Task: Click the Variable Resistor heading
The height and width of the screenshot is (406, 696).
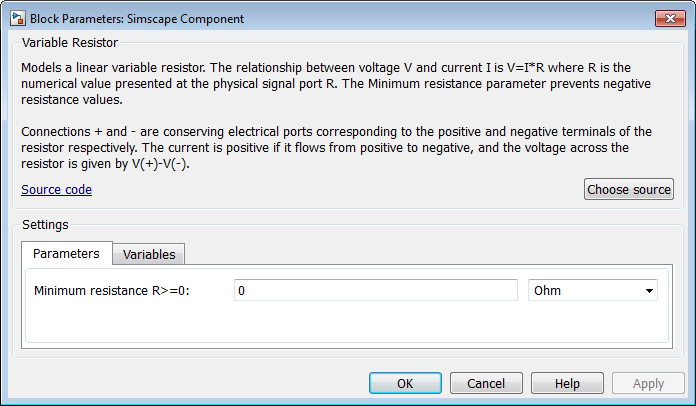Action: [70, 43]
